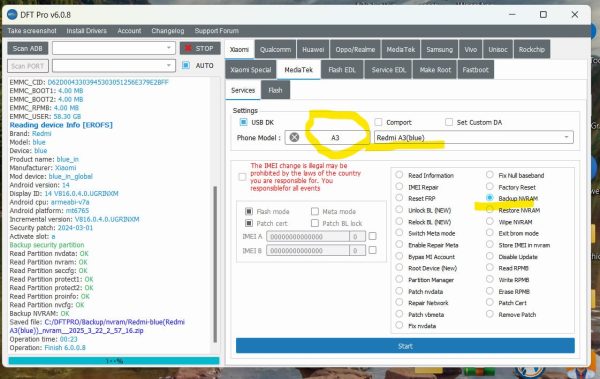Switch to the Huawei tab
600x379 pixels.
coord(313,49)
